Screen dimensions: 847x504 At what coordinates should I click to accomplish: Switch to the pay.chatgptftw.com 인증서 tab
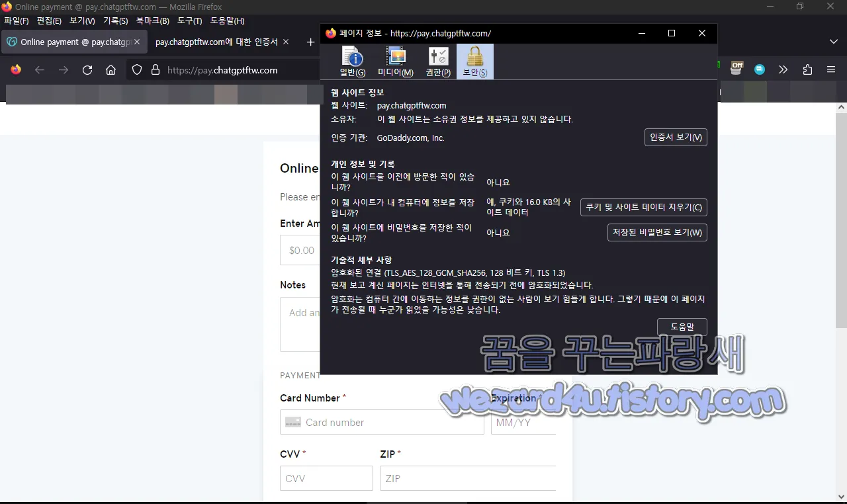coord(218,42)
